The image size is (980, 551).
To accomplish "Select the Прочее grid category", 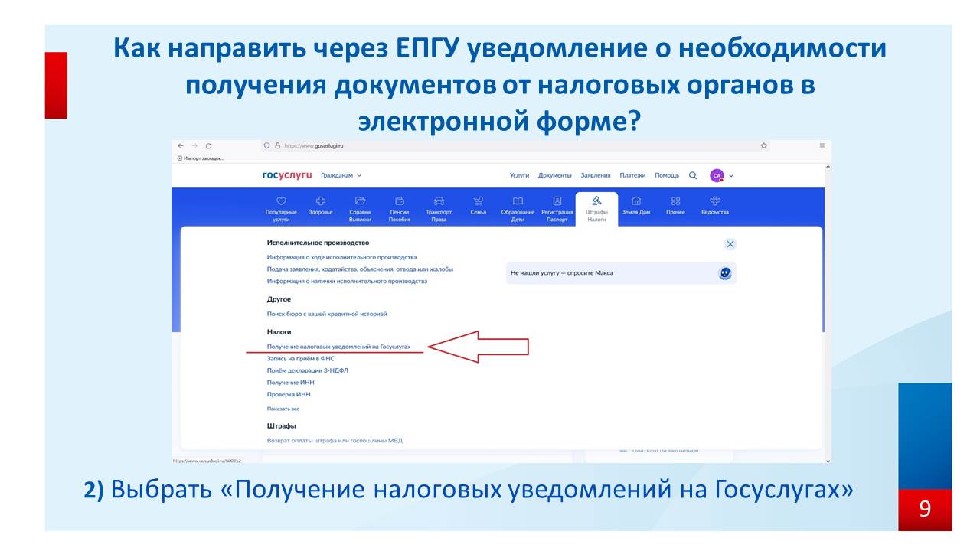I will pyautogui.click(x=675, y=206).
